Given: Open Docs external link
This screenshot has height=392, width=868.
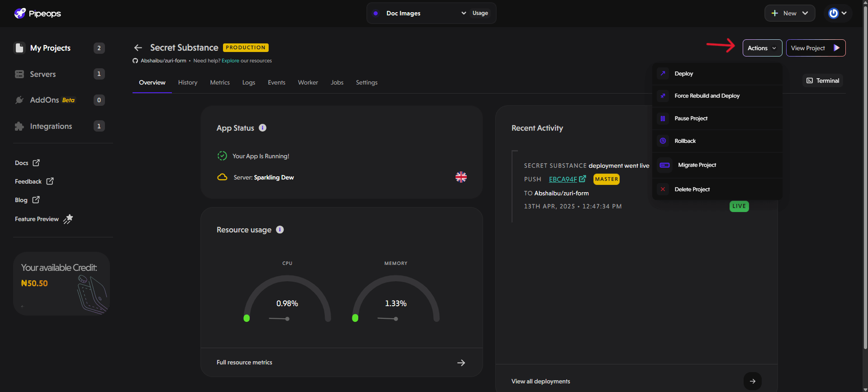Looking at the screenshot, I should [27, 163].
